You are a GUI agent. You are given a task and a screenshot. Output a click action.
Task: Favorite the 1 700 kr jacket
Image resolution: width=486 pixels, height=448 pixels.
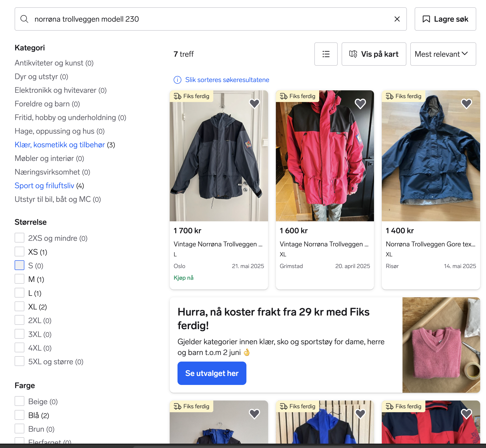pyautogui.click(x=254, y=104)
